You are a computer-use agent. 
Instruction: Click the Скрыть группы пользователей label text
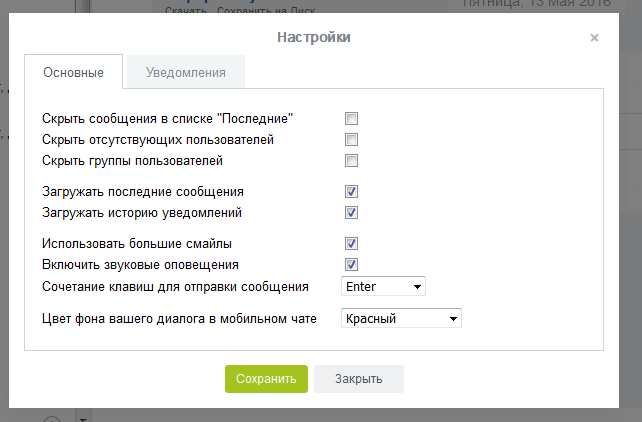point(132,161)
